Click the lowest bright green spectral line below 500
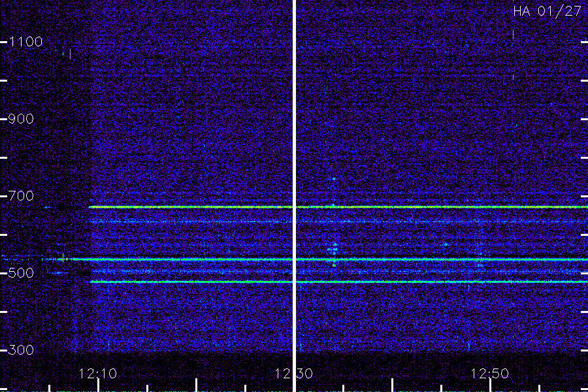The width and height of the screenshot is (588, 392). point(339,282)
